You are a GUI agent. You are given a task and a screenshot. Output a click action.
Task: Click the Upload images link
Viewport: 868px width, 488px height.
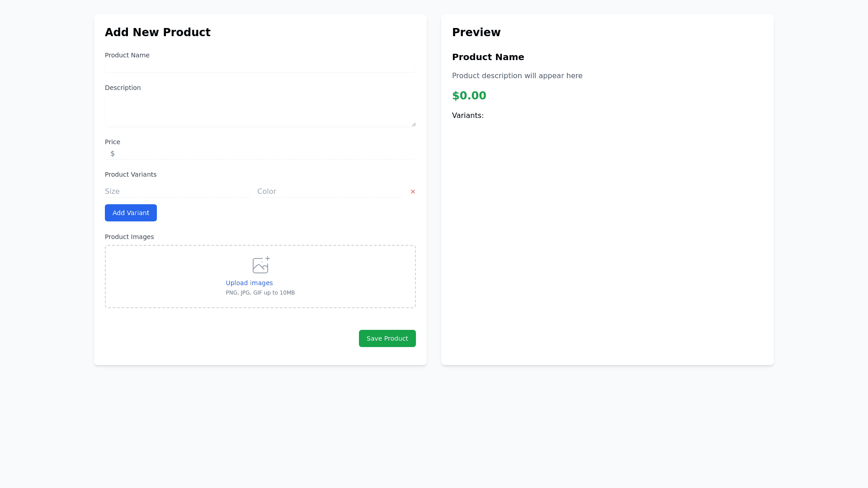point(249,283)
